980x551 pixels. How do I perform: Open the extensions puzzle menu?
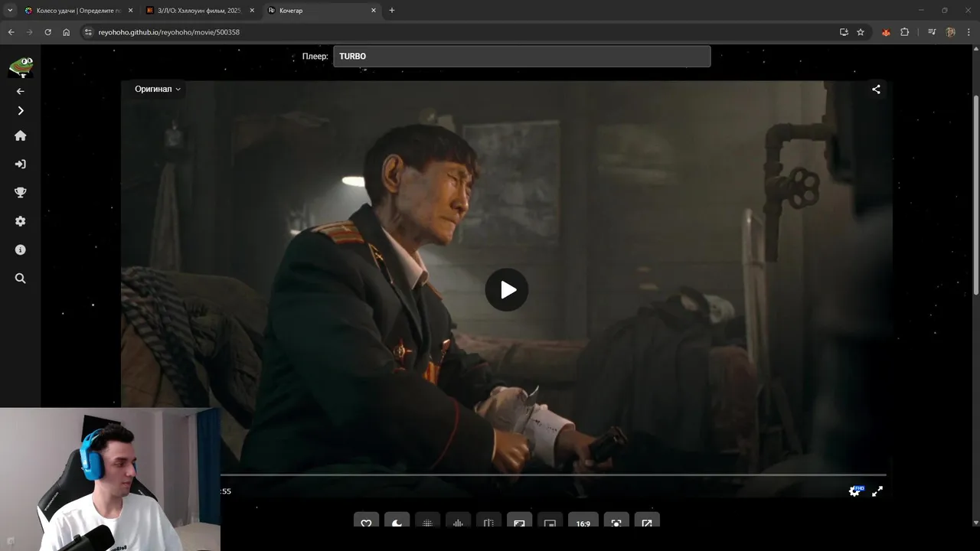click(904, 32)
